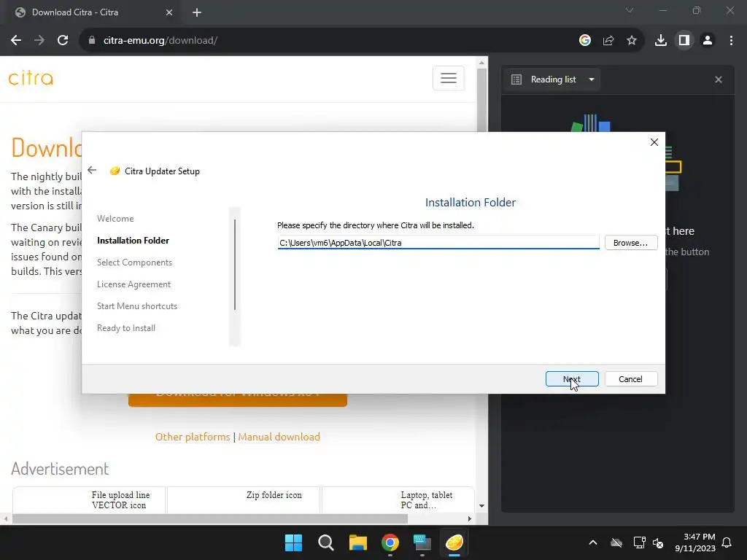Go back using the installer's back arrow
747x560 pixels.
92,171
